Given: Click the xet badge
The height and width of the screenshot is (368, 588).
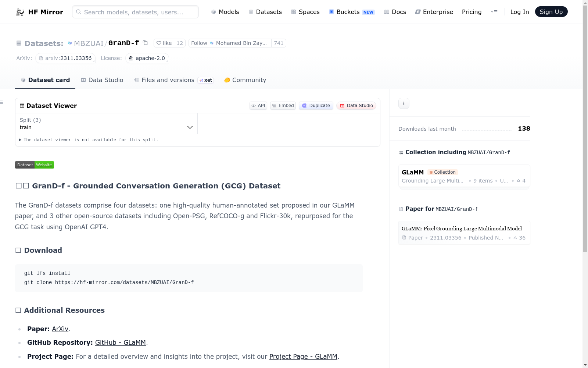Looking at the screenshot, I should point(206,80).
